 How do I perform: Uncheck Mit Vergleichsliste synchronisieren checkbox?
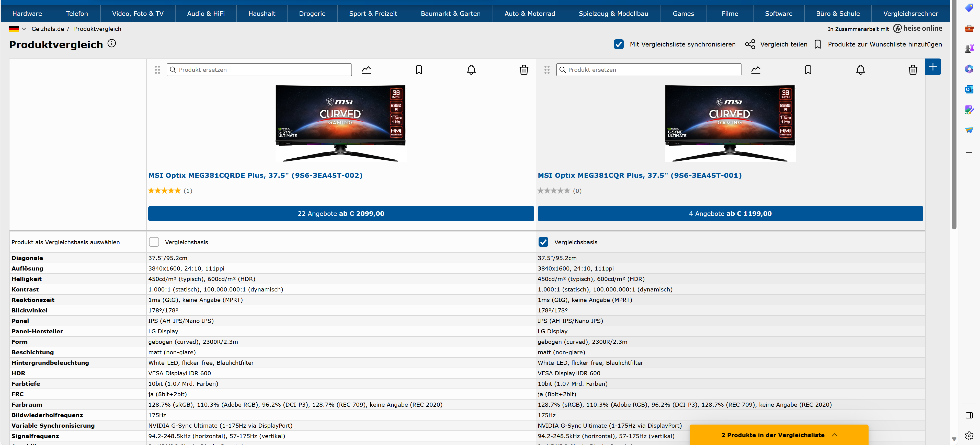(619, 44)
